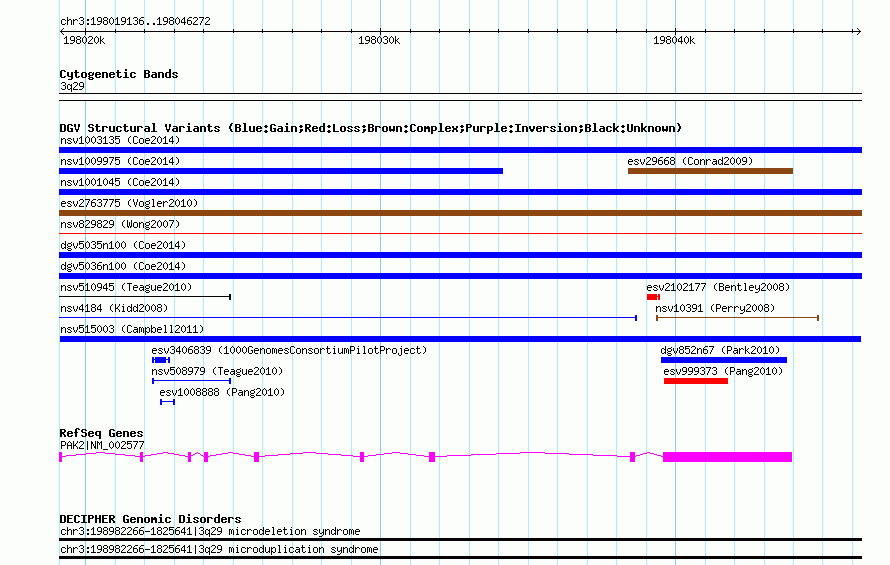The width and height of the screenshot is (890, 565).
Task: Open the nsv508979 (Teague2010) label
Action: coord(217,371)
